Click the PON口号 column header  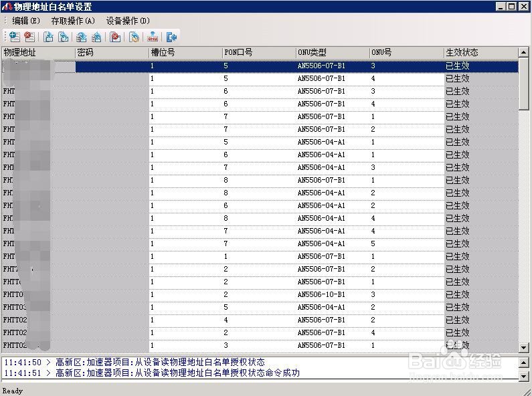pyautogui.click(x=259, y=53)
